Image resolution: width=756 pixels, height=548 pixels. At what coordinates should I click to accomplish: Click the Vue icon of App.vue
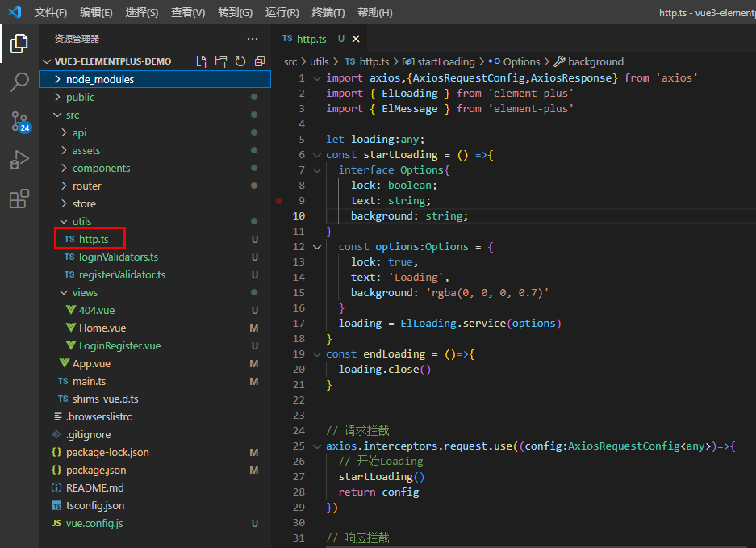(64, 362)
